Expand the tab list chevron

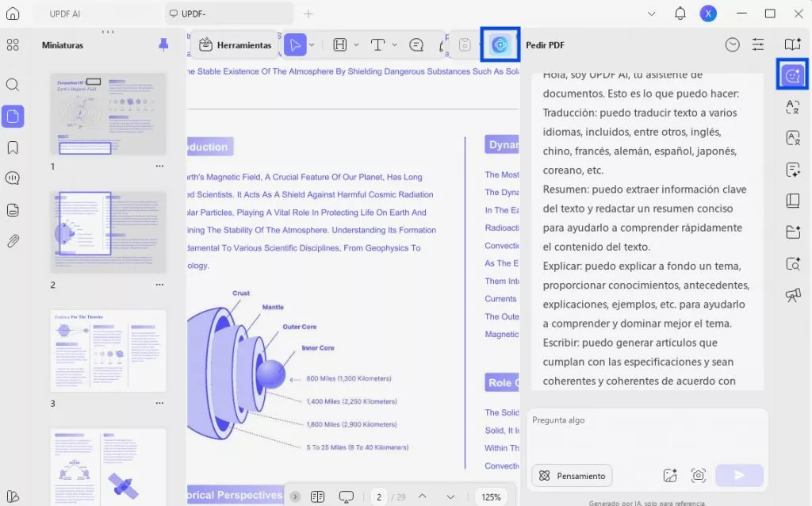click(x=652, y=14)
